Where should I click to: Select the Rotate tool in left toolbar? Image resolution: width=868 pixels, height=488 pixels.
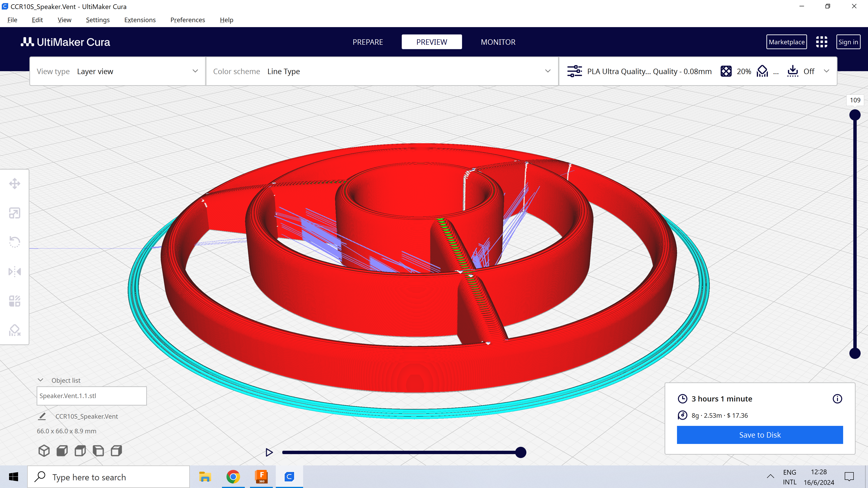(14, 242)
